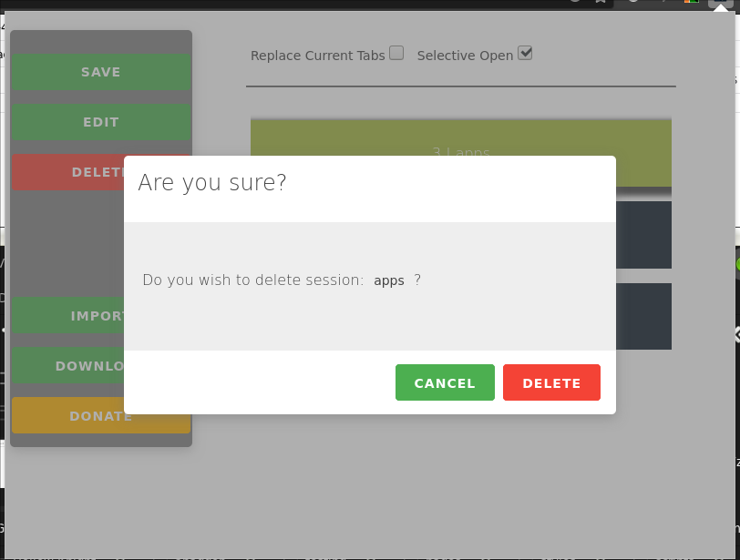Click the IMPORT sidebar button
The width and height of the screenshot is (740, 560).
[68, 315]
